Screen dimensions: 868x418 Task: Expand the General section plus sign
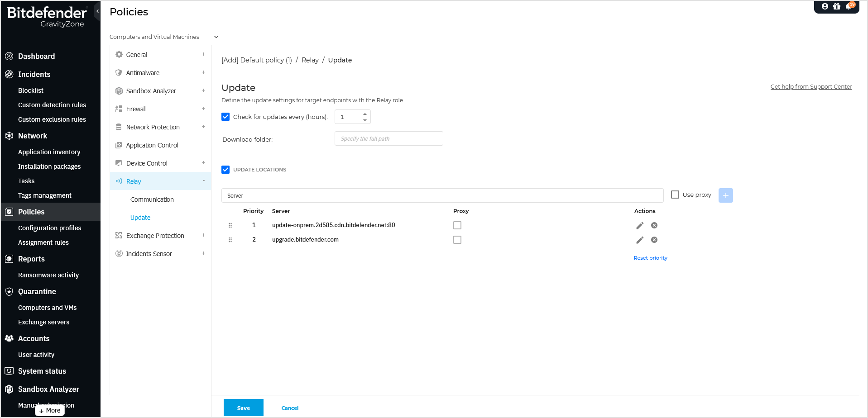(203, 54)
